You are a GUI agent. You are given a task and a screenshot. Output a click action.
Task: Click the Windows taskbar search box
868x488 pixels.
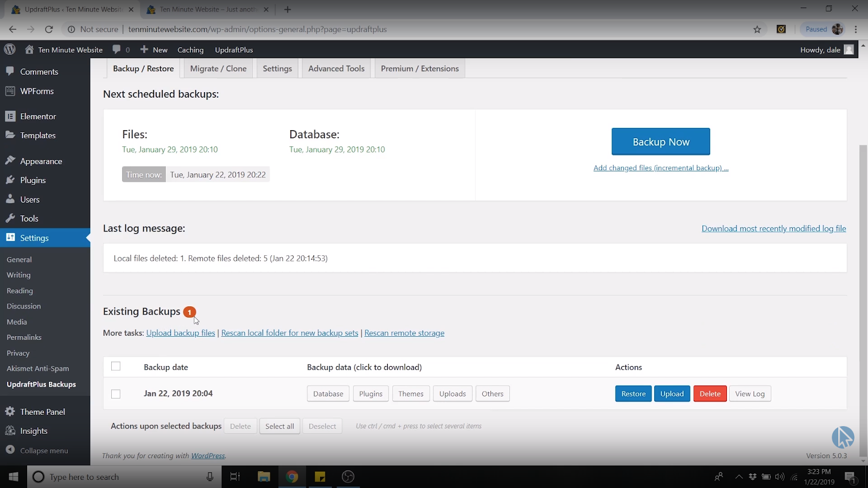pyautogui.click(x=124, y=477)
